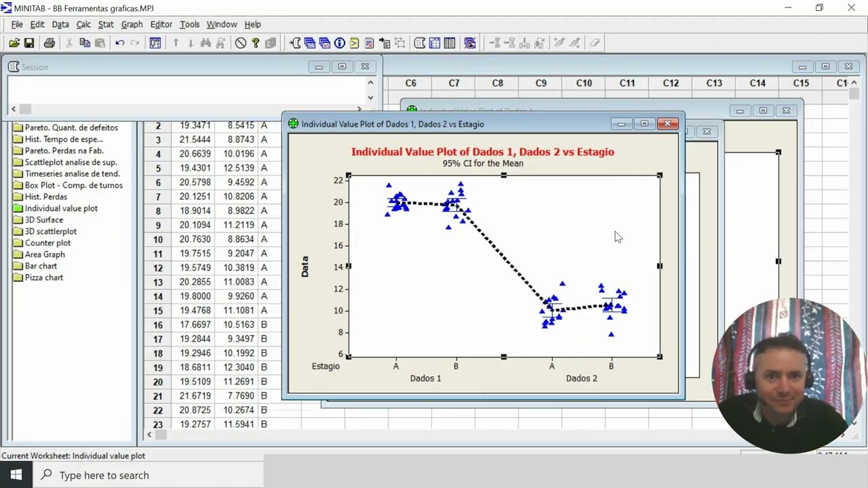Click the Show Graphs Folder icon
The image size is (868, 488).
point(325,43)
